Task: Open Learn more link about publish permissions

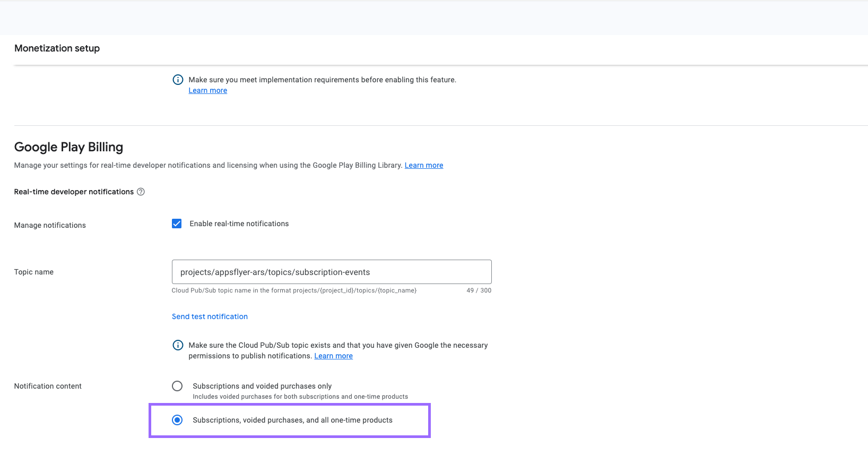Action: [333, 356]
